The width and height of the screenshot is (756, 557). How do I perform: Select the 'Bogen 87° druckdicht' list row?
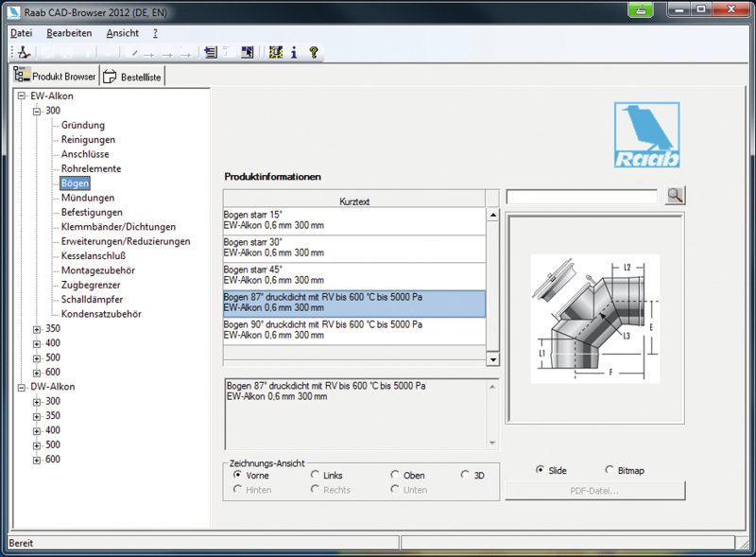tap(354, 304)
